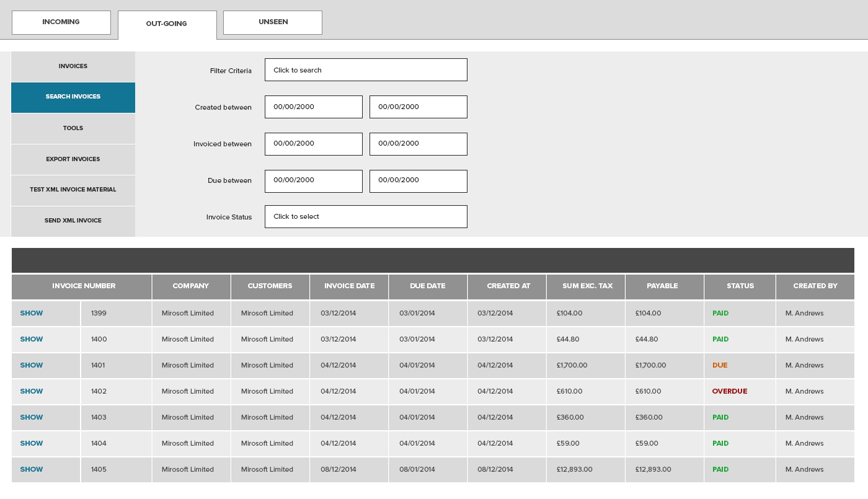Open the Tools sidebar section
This screenshot has width=868, height=499.
[73, 128]
